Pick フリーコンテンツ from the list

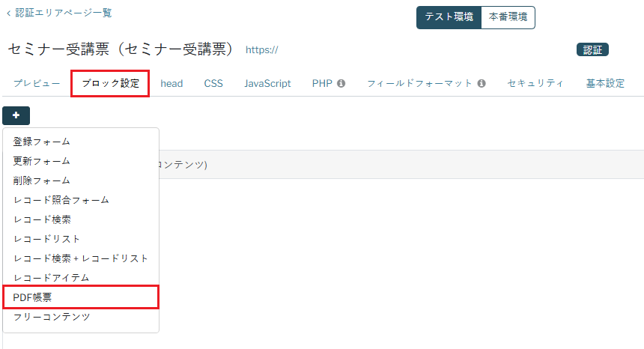click(52, 317)
